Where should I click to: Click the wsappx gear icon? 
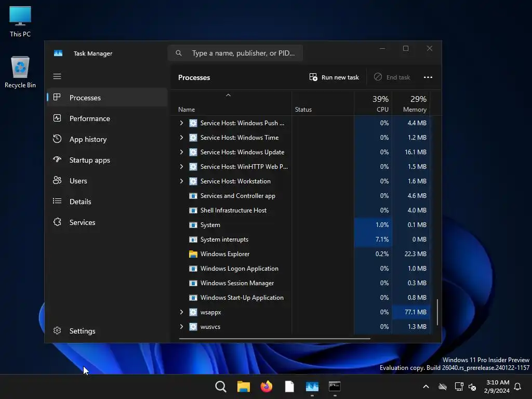tap(193, 312)
